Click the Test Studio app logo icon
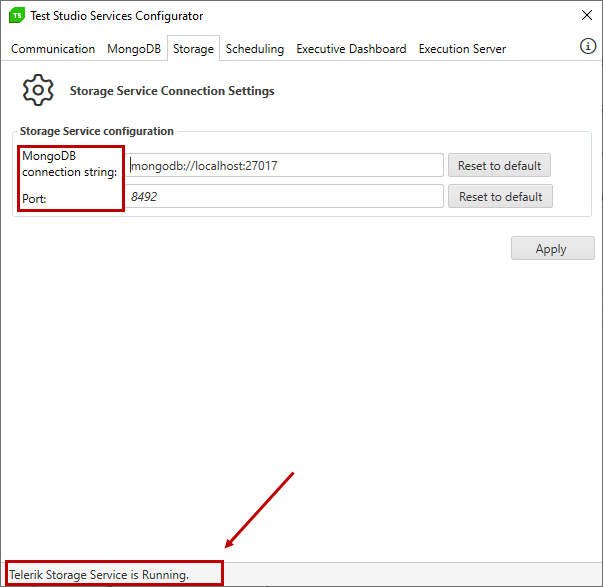Image resolution: width=603 pixels, height=587 pixels. (x=17, y=16)
